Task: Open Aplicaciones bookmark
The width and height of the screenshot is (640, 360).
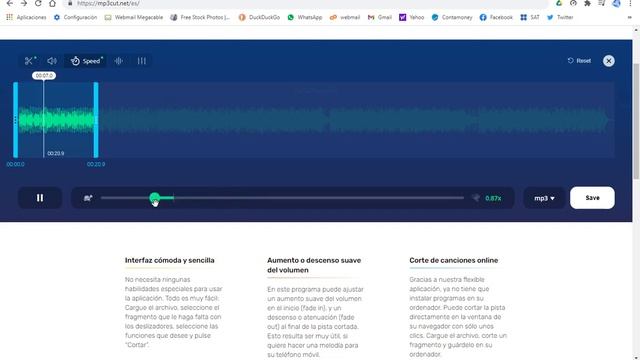Action: pos(26,17)
